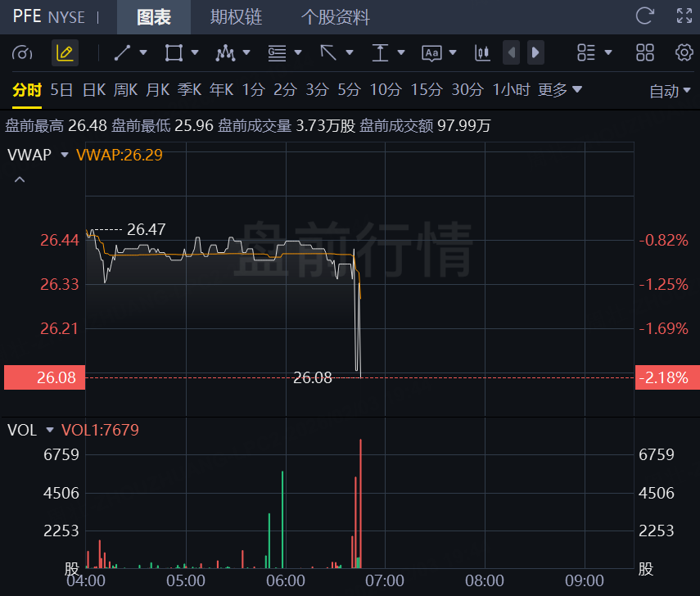The image size is (700, 596).
Task: Expand rectangle tool options arrow
Action: [195, 52]
